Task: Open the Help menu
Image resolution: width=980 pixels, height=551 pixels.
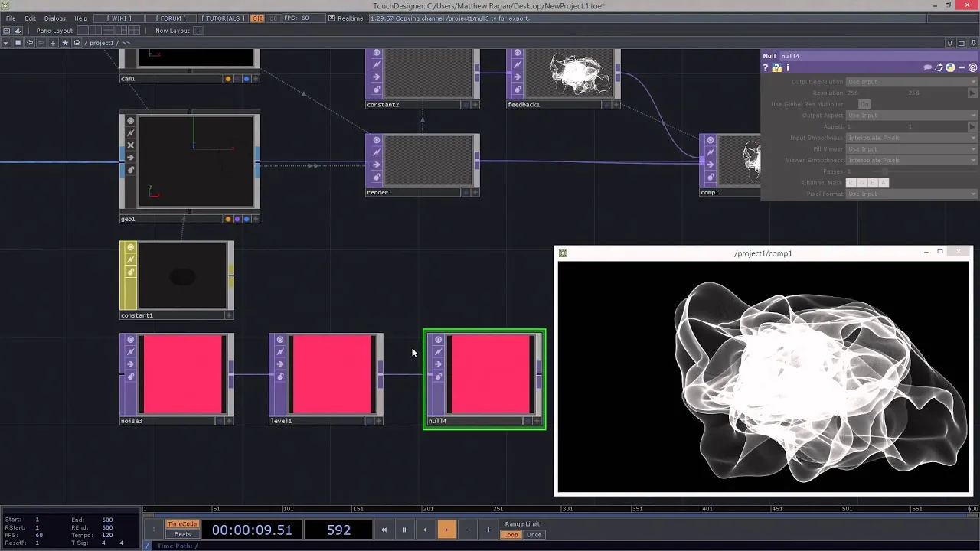Action: 80,18
